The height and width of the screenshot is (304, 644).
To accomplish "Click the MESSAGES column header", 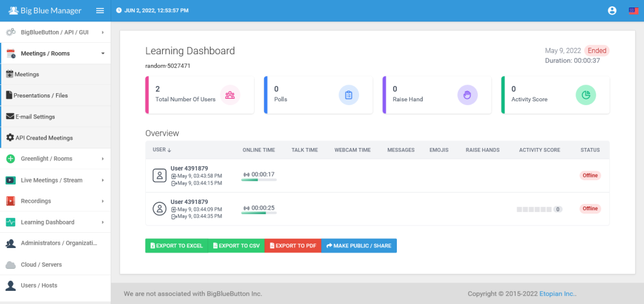I will 401,150.
